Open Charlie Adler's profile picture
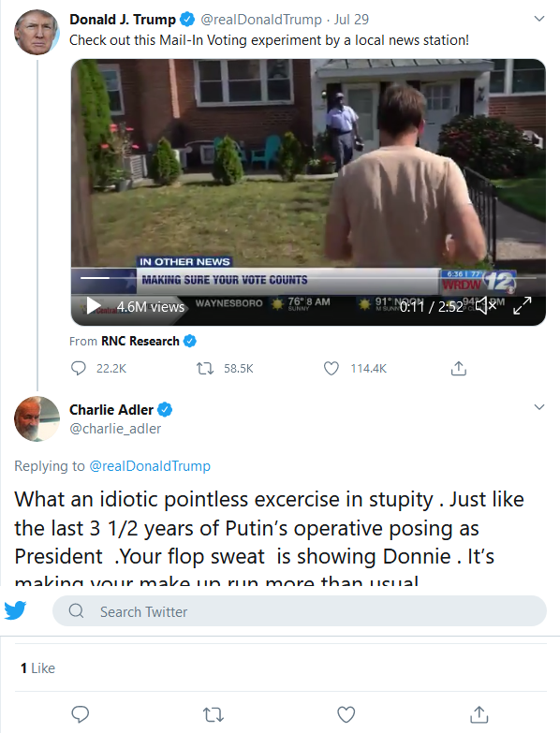The height and width of the screenshot is (733, 560). tap(37, 418)
